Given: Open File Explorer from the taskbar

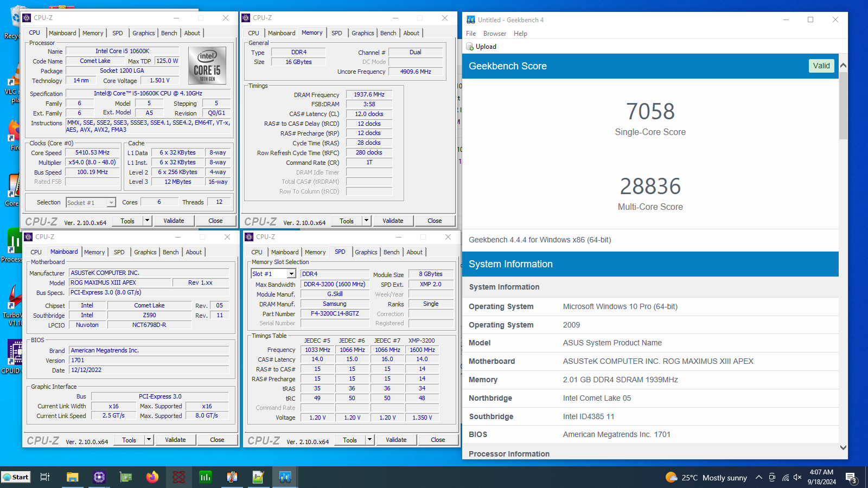Looking at the screenshot, I should [72, 477].
